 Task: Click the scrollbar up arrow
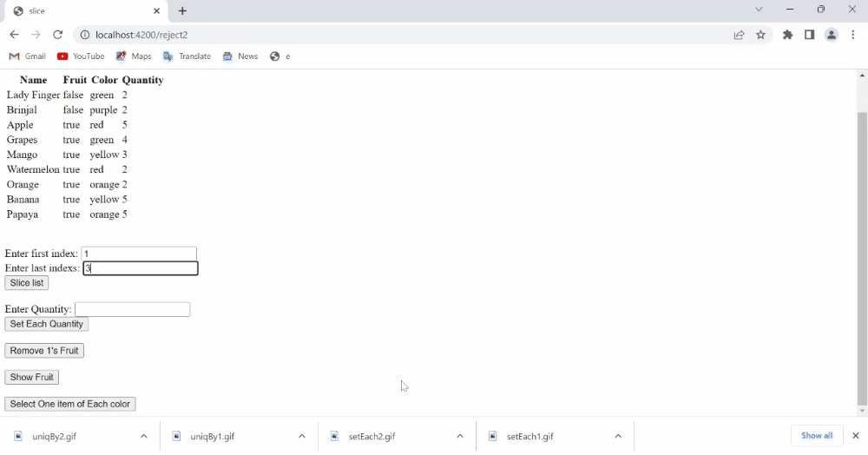[x=862, y=76]
